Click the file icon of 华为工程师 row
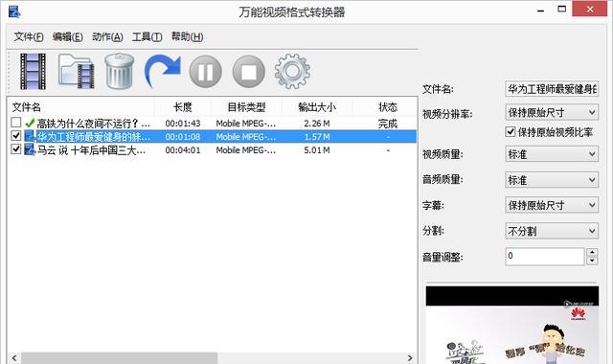This screenshot has width=613, height=364. tap(30, 136)
